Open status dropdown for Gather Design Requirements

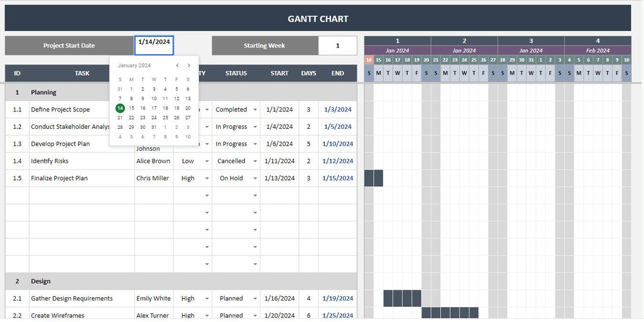(x=255, y=299)
